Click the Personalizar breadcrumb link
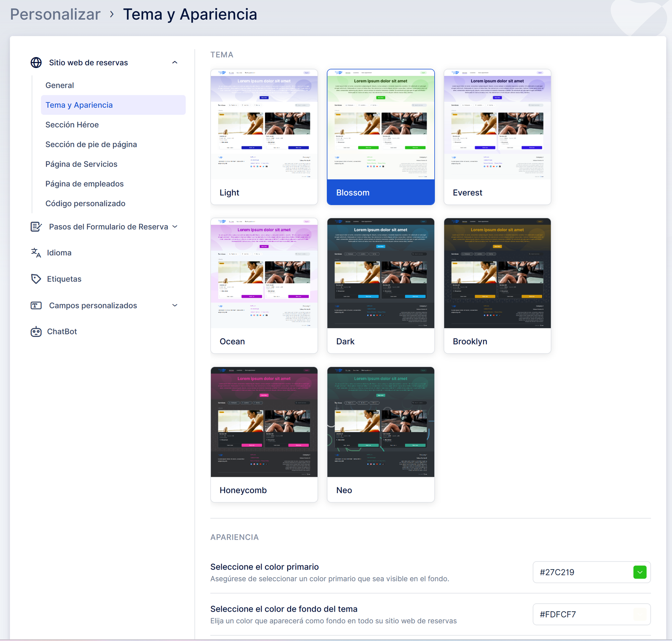Screen dimensions: 672x641 (55, 14)
